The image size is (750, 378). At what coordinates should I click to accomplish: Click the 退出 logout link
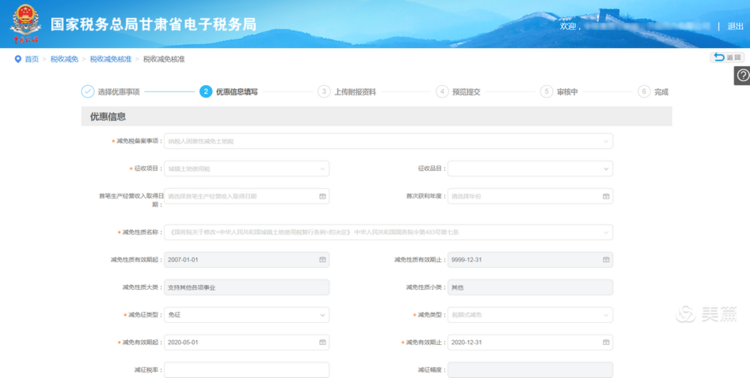click(x=735, y=26)
